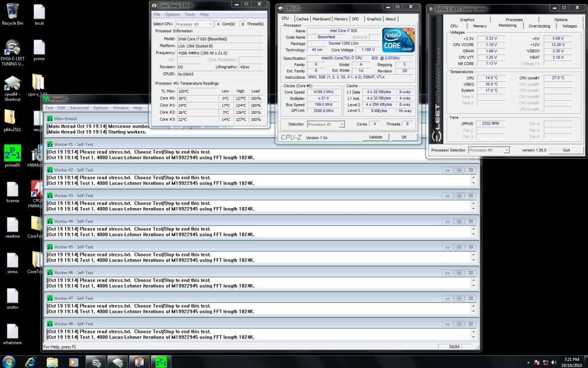Minimize the Worker #2 child window

[x=447, y=170]
